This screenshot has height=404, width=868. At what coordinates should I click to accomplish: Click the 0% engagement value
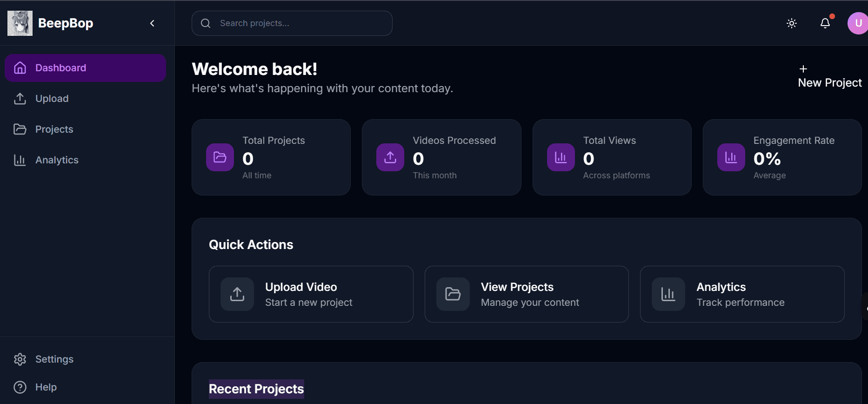pos(767,159)
